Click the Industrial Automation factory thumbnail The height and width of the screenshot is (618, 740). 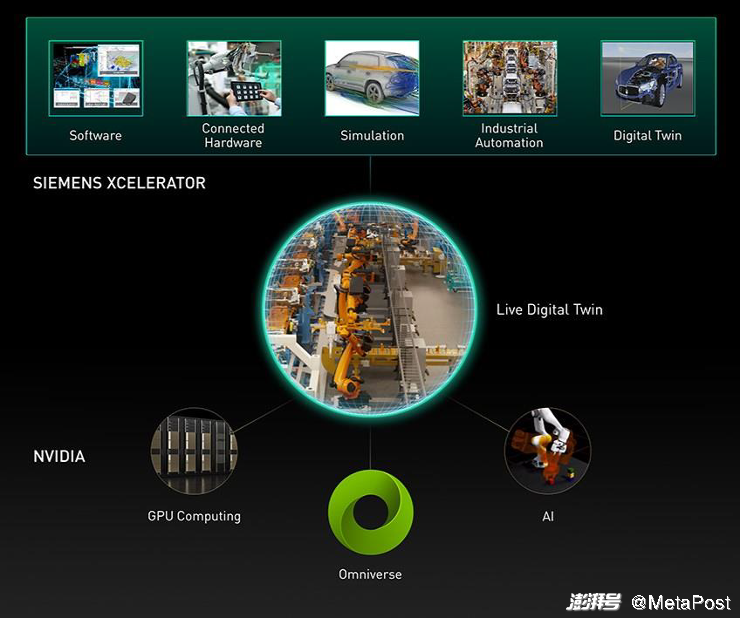click(510, 78)
